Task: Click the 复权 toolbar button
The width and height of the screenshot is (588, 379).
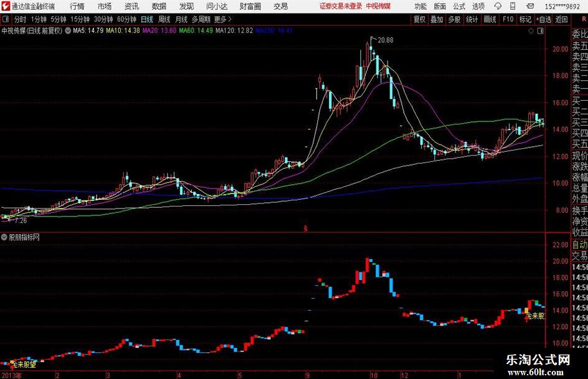Action: (x=419, y=19)
